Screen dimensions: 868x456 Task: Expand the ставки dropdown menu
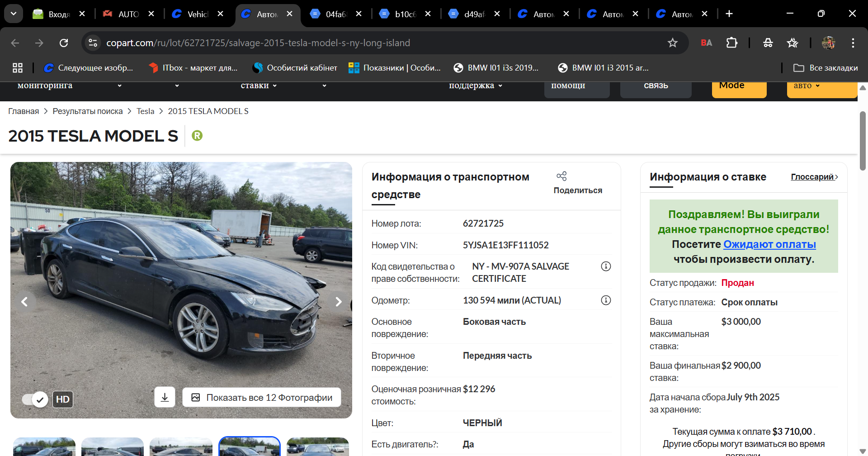259,85
